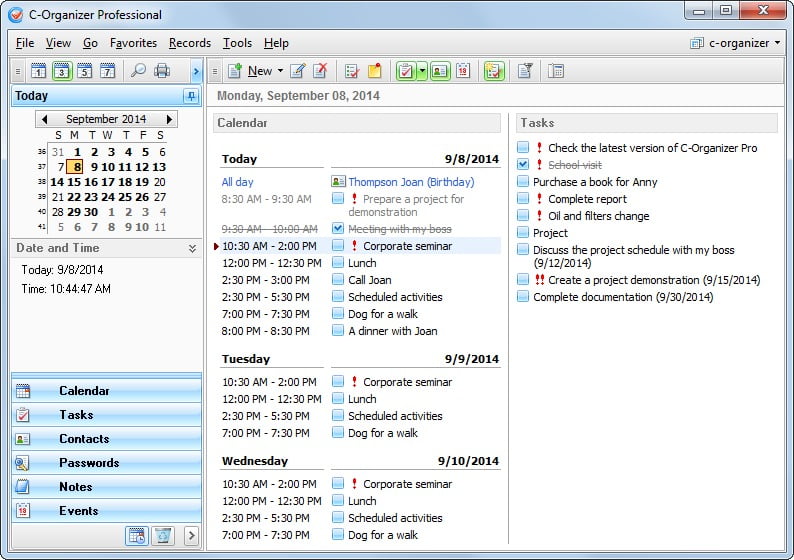Open the New button dropdown arrow

point(280,71)
